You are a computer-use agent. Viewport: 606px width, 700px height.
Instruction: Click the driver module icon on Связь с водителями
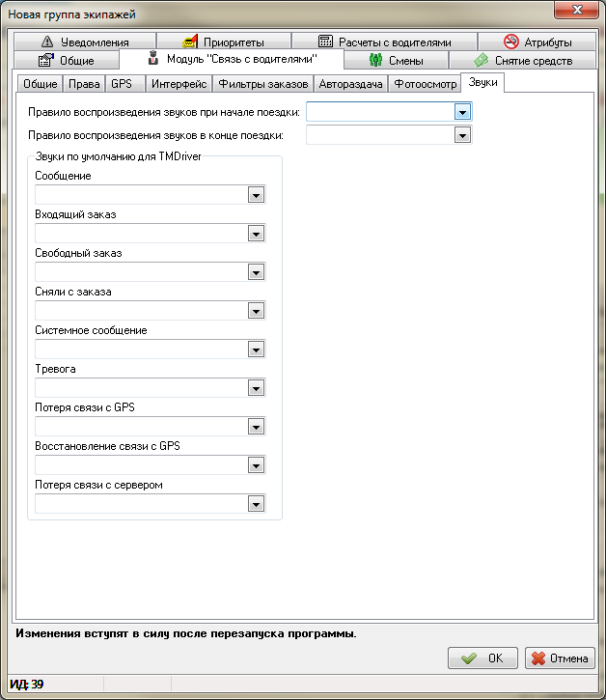point(153,60)
